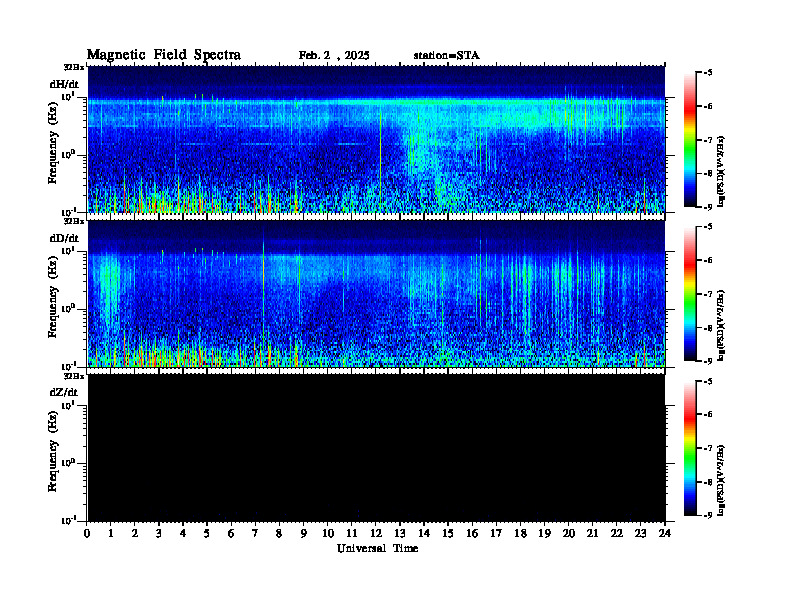Click the -6 value on the dD/dt color bar
Viewport: 792px width, 612px height.
[x=709, y=261]
